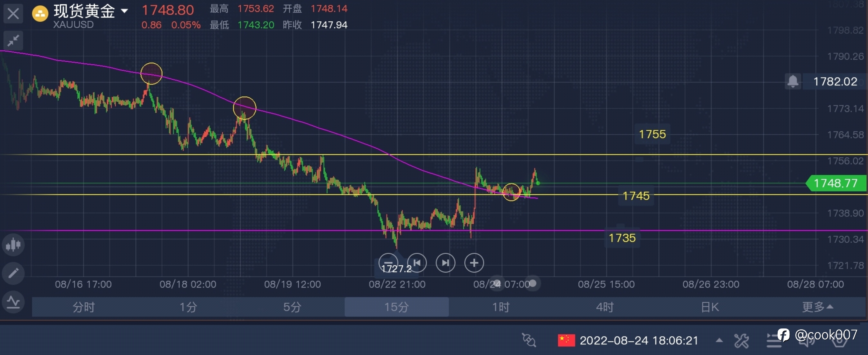868x355 pixels.
Task: Click the price alert bell icon
Action: point(793,81)
